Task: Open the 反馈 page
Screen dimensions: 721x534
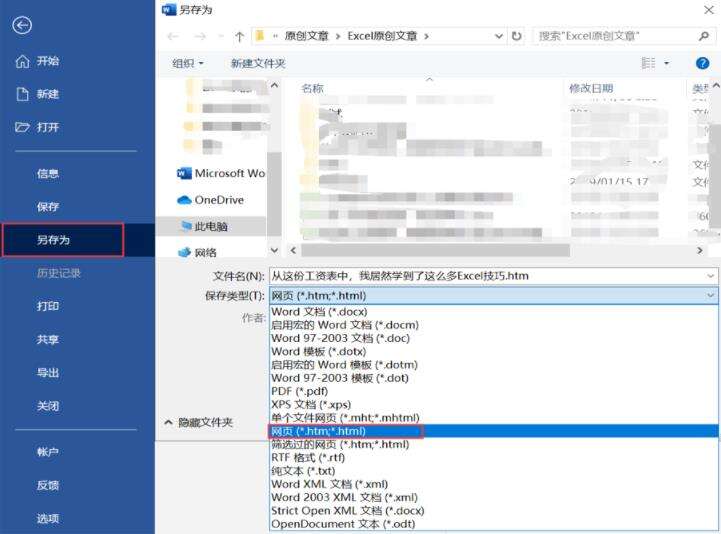Action: 48,485
